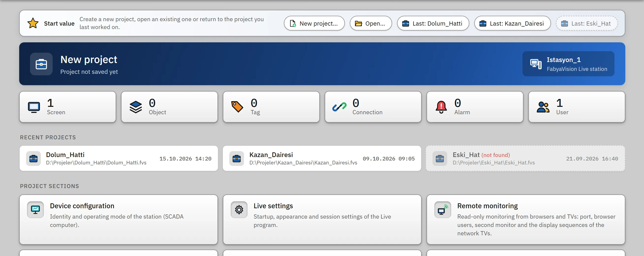
Task: Reopen Last: Kazan_Dairesi project
Action: (x=512, y=23)
